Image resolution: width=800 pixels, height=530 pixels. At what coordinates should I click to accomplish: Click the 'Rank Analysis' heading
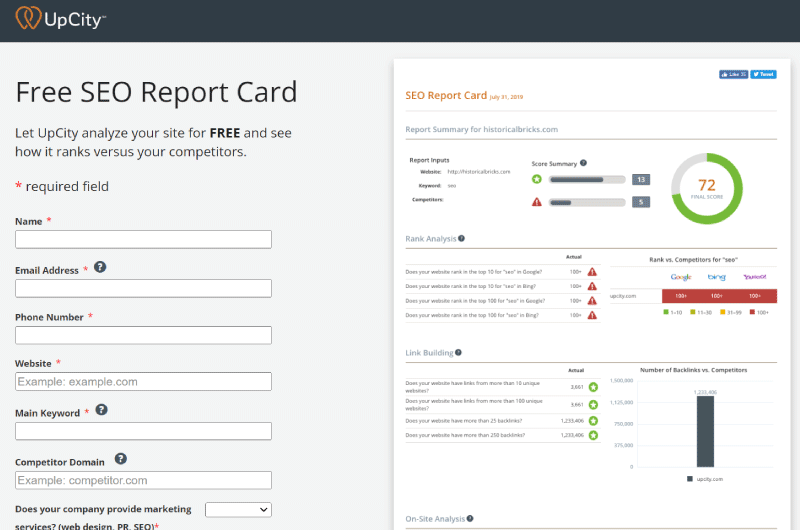pyautogui.click(x=431, y=239)
